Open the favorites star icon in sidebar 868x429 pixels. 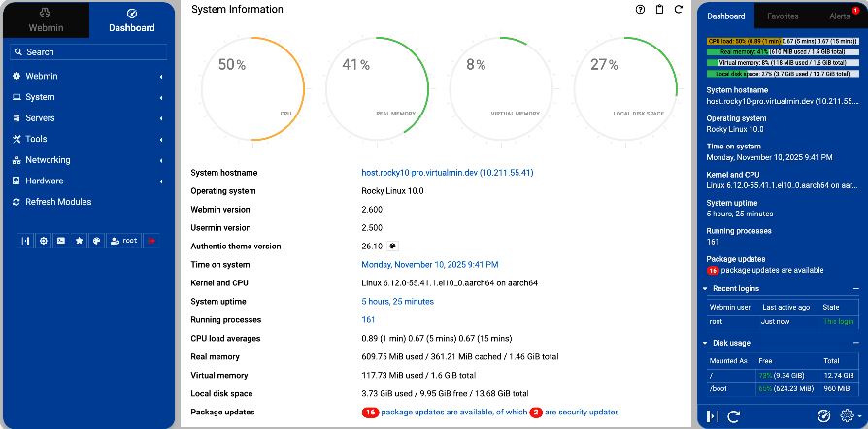[79, 240]
